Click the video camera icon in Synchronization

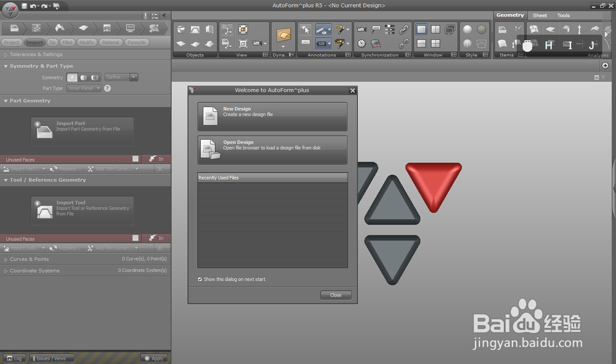tap(361, 30)
